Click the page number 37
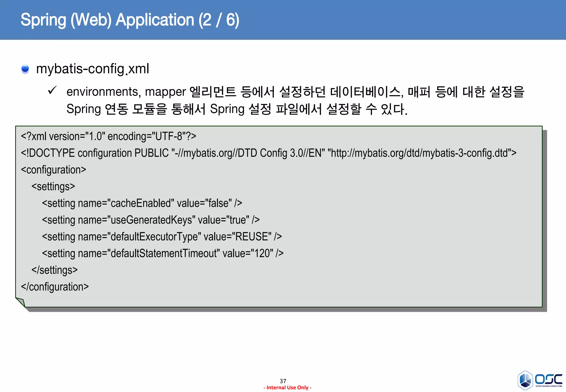 283,381
